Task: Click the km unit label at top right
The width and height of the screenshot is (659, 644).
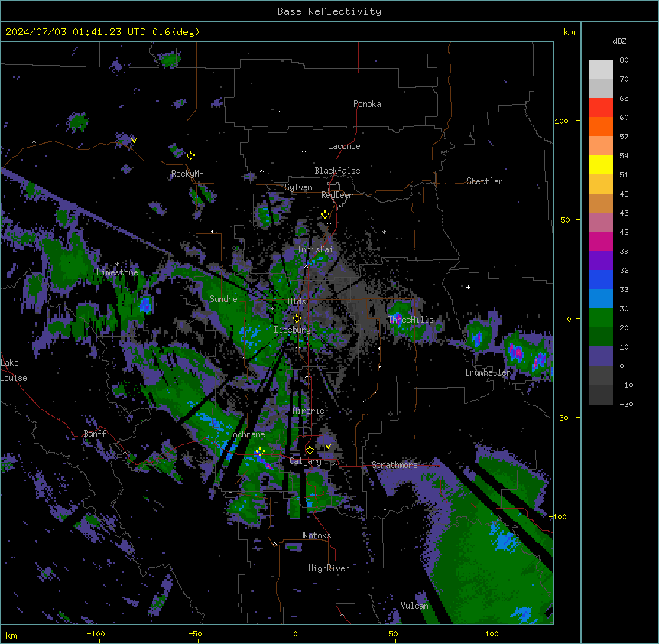Action: pos(570,32)
